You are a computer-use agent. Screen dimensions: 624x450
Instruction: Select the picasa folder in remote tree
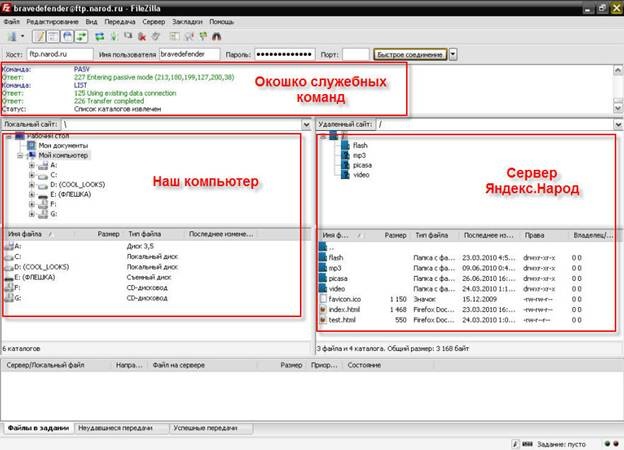coord(362,165)
